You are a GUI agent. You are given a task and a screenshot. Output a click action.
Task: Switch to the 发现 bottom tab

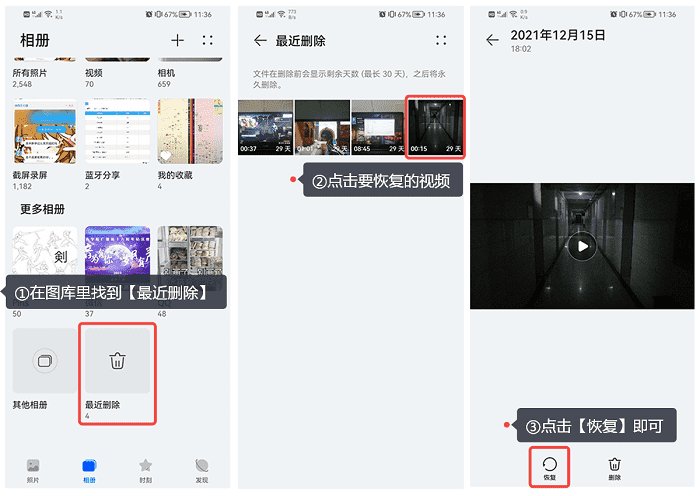(x=202, y=471)
